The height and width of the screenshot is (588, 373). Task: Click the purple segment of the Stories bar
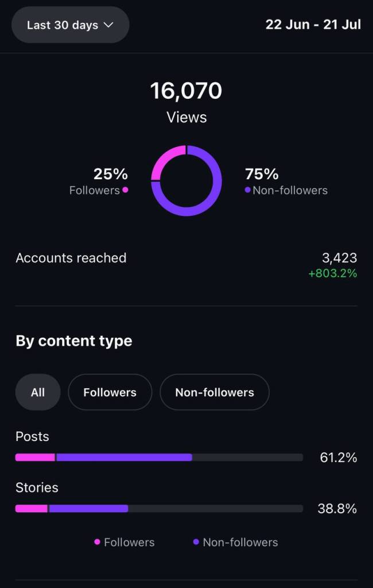[x=88, y=509]
